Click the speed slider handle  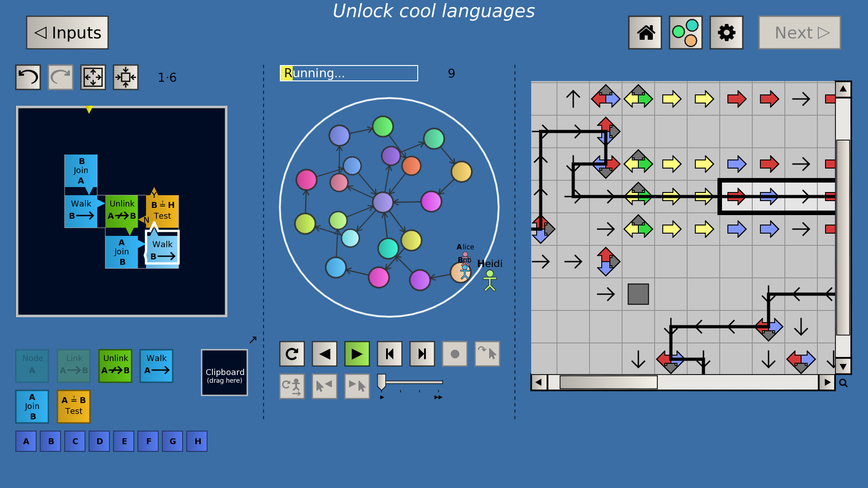pos(382,382)
